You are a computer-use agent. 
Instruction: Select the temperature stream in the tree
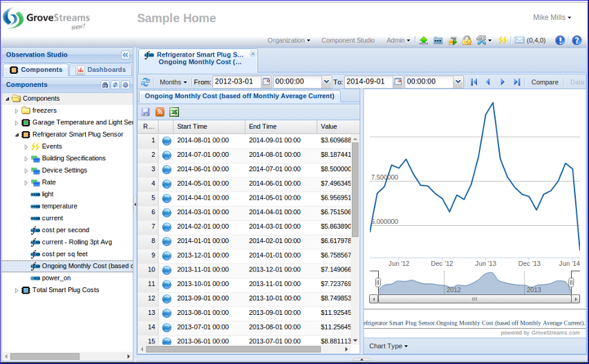point(59,206)
